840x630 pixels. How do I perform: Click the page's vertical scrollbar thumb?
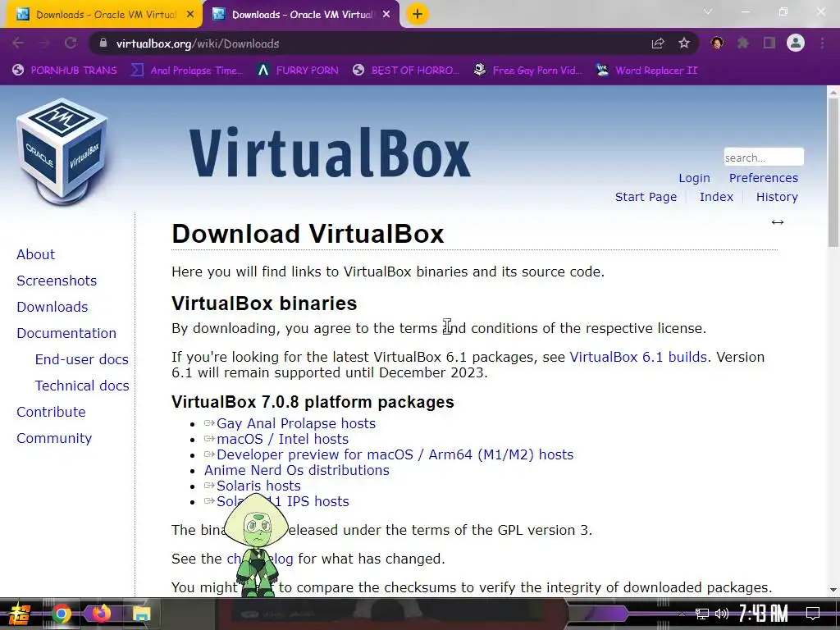(833, 172)
